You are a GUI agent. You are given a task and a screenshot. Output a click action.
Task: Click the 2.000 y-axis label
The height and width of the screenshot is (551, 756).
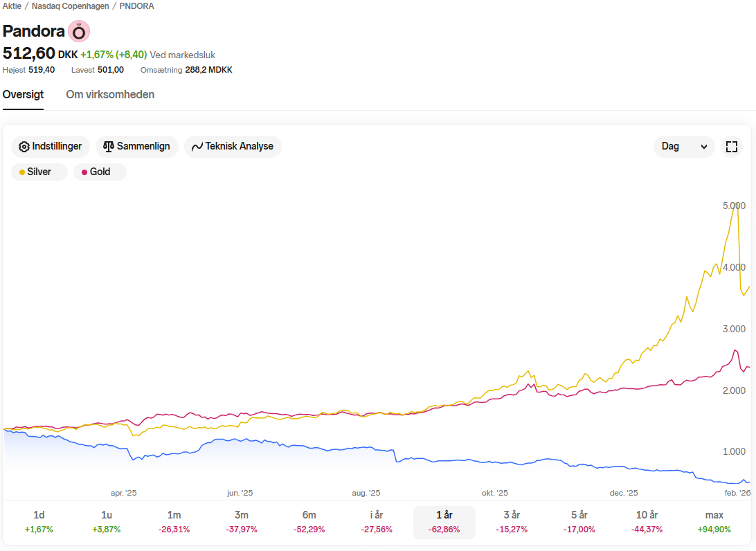(734, 390)
